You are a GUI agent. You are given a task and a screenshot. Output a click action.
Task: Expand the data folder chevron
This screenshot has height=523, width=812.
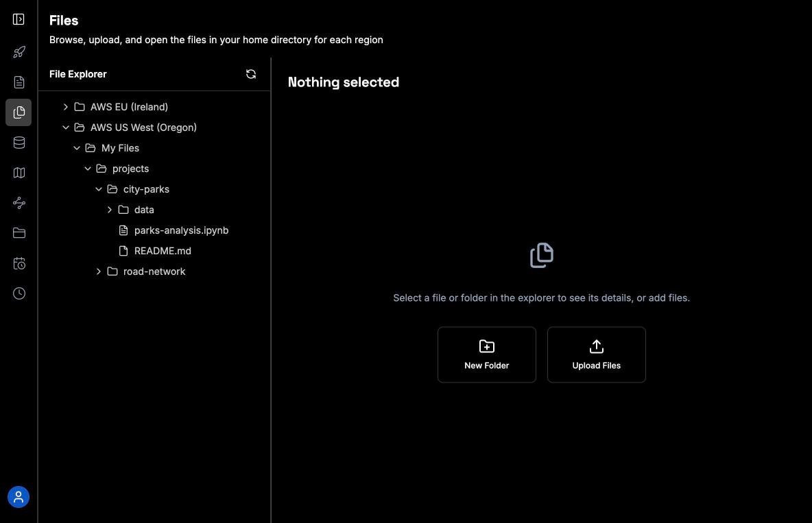click(x=109, y=210)
